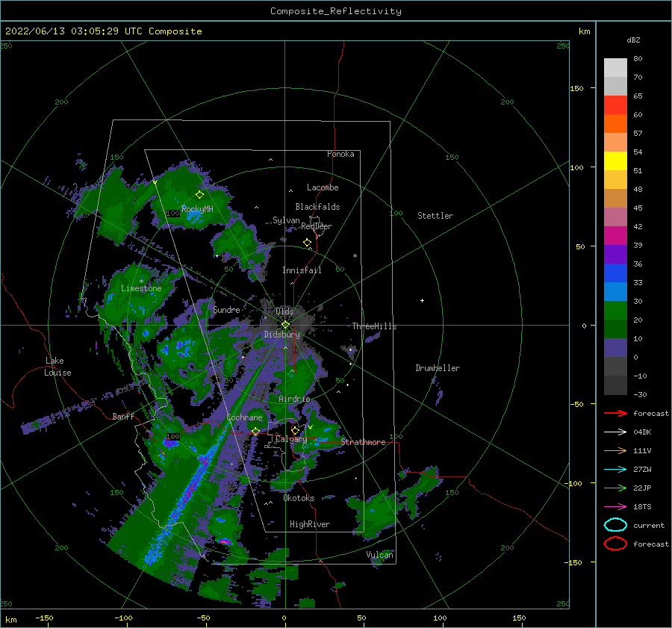Click the Limestone label
The height and width of the screenshot is (628, 672).
click(141, 288)
